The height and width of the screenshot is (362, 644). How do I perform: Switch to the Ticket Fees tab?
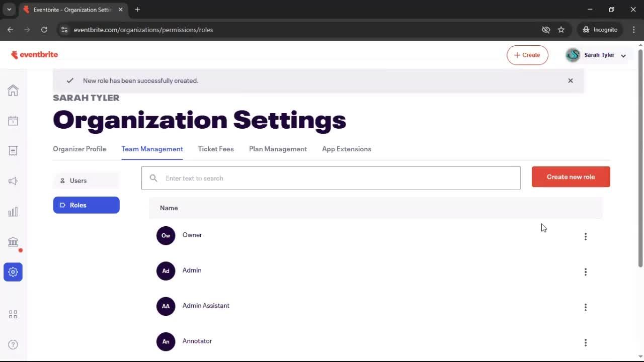click(x=216, y=149)
